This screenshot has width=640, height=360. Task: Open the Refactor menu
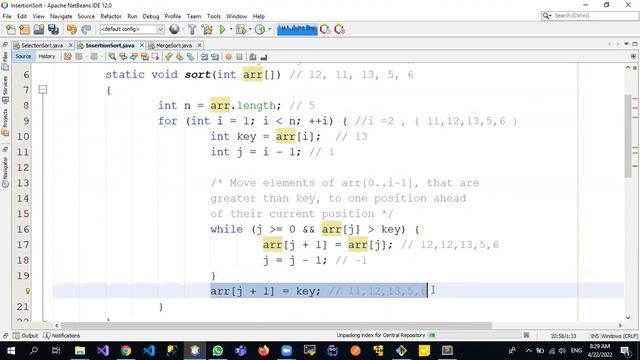pos(111,16)
